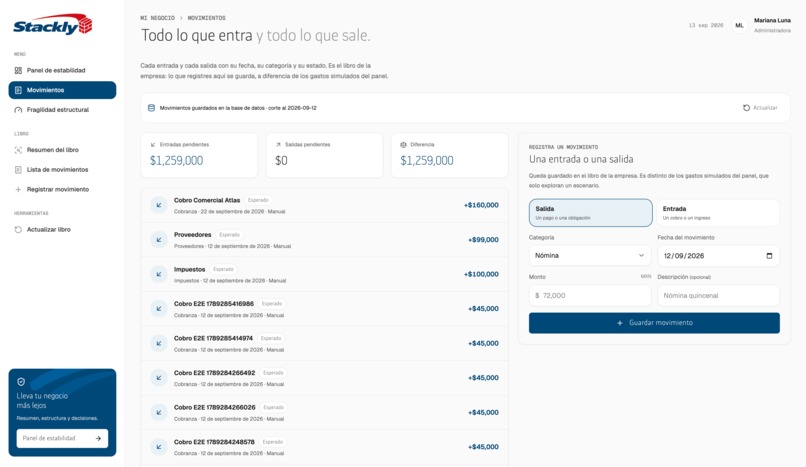Click Mi Negocio breadcrumb
The width and height of the screenshot is (806, 467).
click(158, 18)
